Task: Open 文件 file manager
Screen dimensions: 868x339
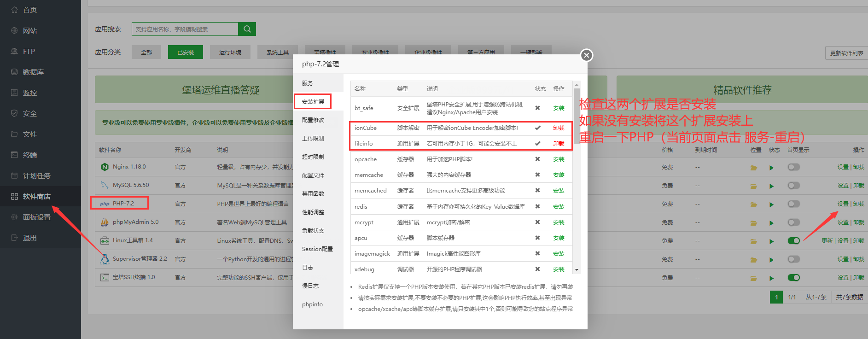Action: click(30, 134)
